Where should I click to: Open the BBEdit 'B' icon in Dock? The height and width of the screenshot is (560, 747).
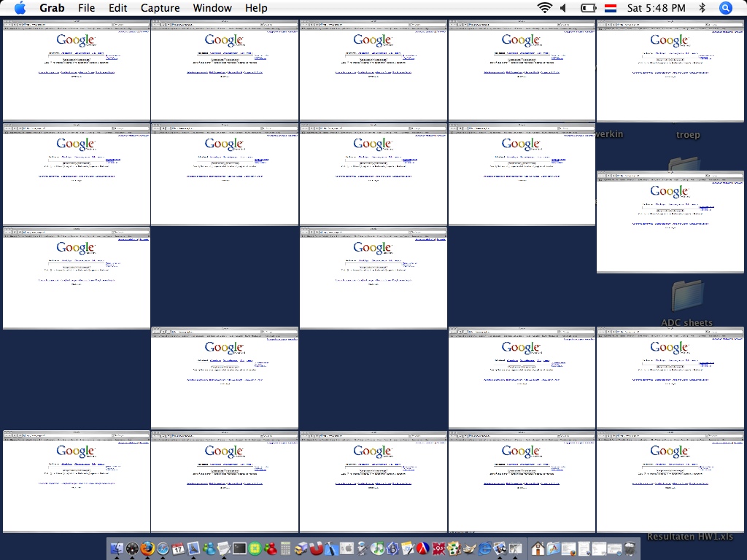click(392, 549)
